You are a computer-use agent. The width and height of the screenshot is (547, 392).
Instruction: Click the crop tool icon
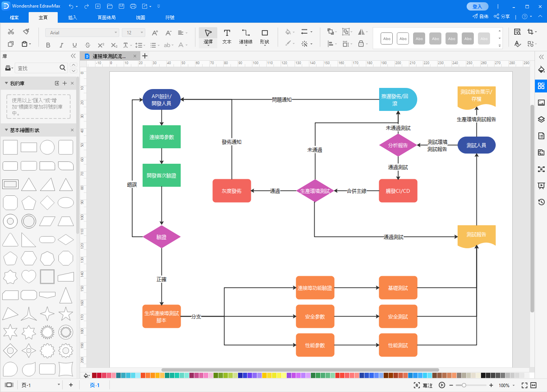tap(530, 32)
